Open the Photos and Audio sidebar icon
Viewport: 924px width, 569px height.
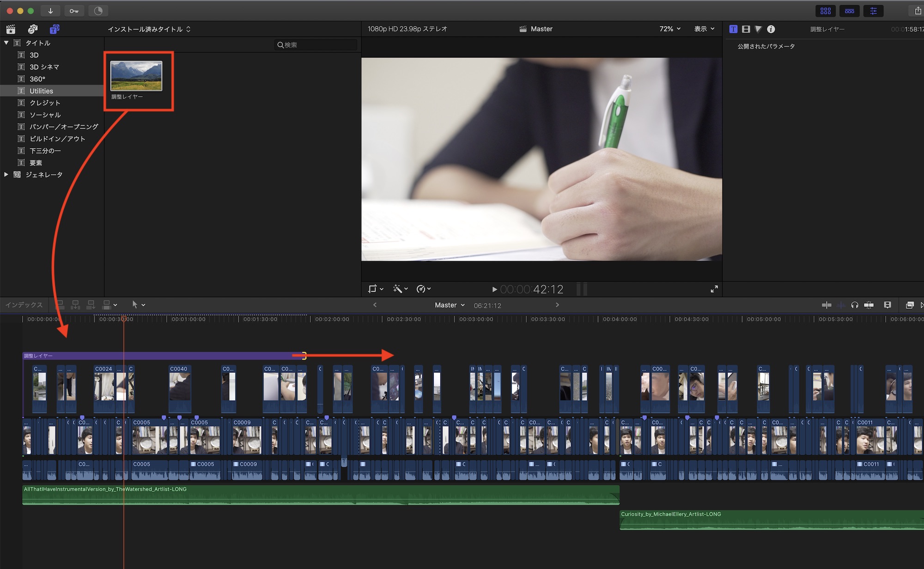(x=32, y=29)
